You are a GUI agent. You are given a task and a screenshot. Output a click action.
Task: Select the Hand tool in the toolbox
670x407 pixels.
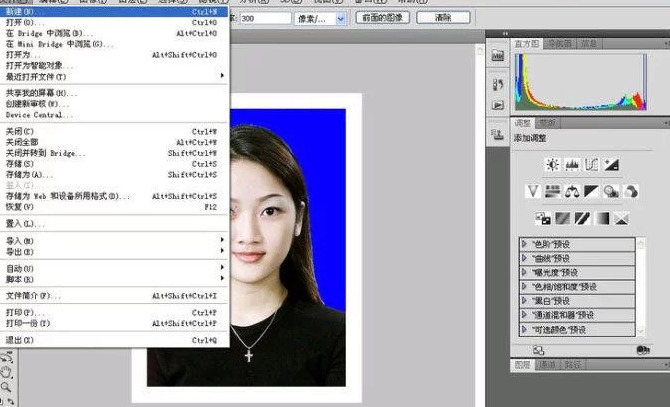click(6, 372)
